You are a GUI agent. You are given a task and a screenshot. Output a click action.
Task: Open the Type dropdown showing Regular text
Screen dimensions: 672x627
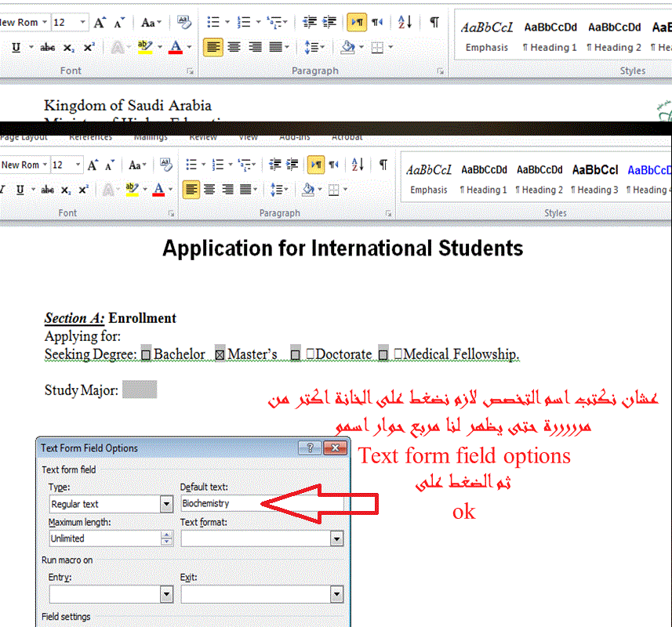(x=166, y=504)
